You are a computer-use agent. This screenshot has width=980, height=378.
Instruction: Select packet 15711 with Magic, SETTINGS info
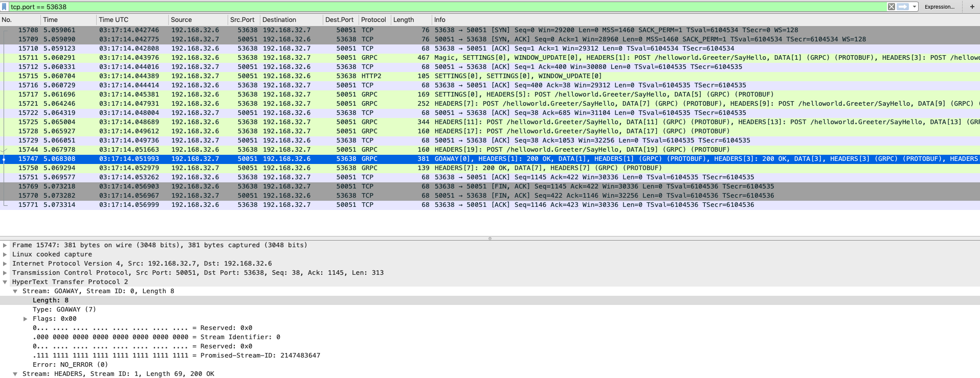coord(490,58)
